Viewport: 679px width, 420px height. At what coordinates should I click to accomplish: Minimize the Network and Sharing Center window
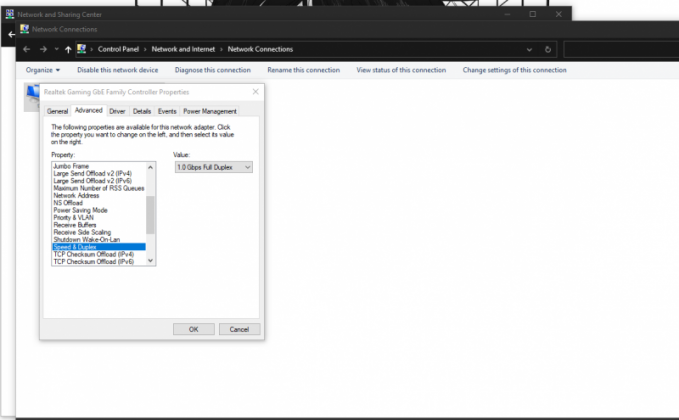[507, 14]
